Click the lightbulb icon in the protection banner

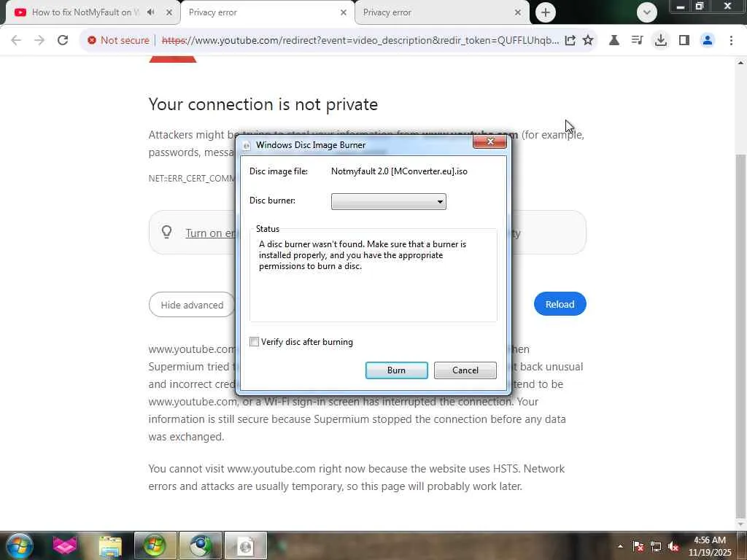coord(166,232)
